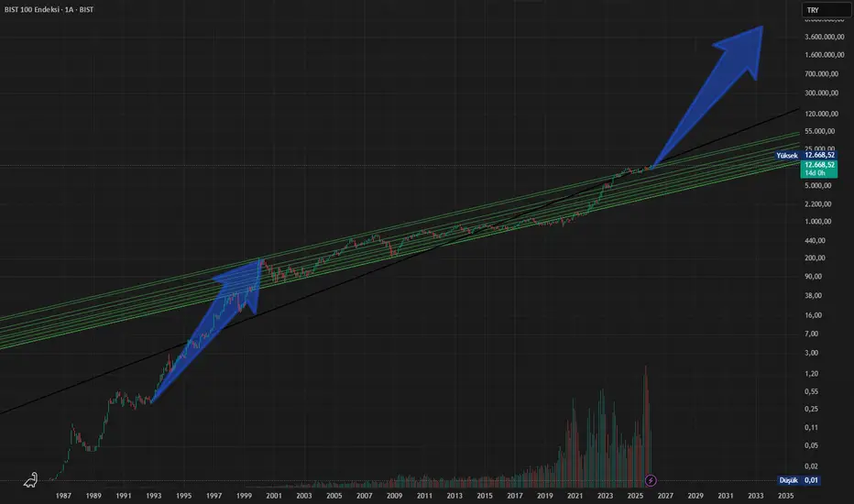This screenshot has height=504, width=854.
Task: Click the purple lightning event icon
Action: (x=651, y=480)
